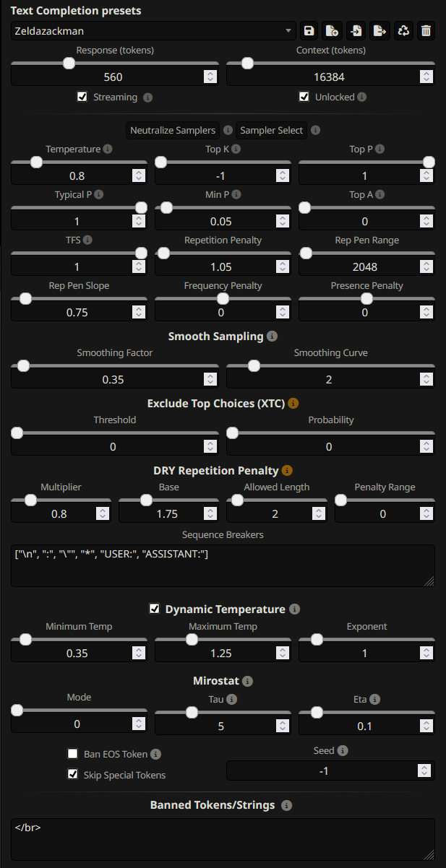
Task: Click the Temperature slider handle
Action: [x=35, y=162]
